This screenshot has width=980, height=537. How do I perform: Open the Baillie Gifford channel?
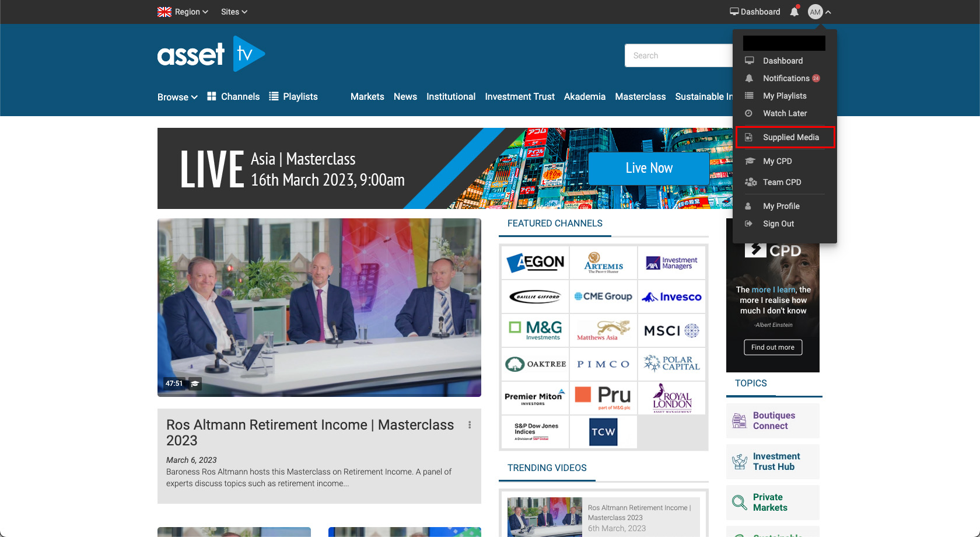click(x=535, y=297)
